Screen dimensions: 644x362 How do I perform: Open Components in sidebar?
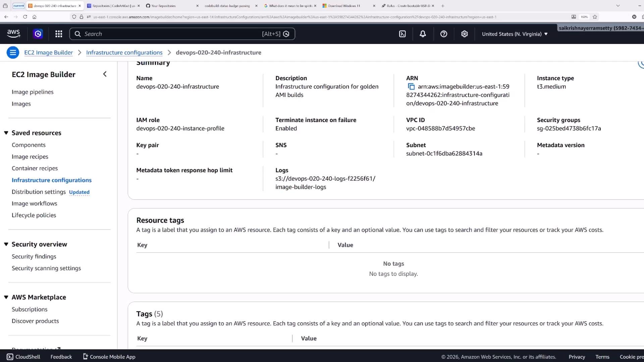[29, 145]
